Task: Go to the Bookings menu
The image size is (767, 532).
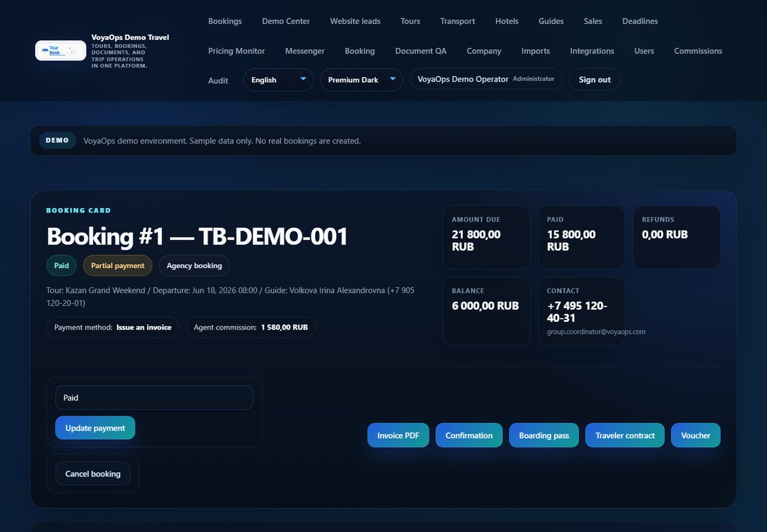Action: click(x=225, y=21)
